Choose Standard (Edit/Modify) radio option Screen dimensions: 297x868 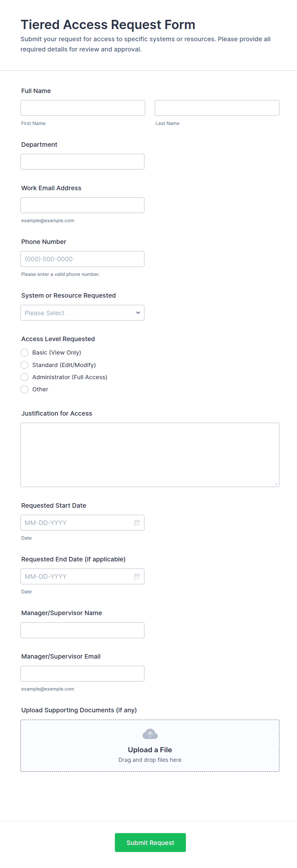(x=25, y=365)
